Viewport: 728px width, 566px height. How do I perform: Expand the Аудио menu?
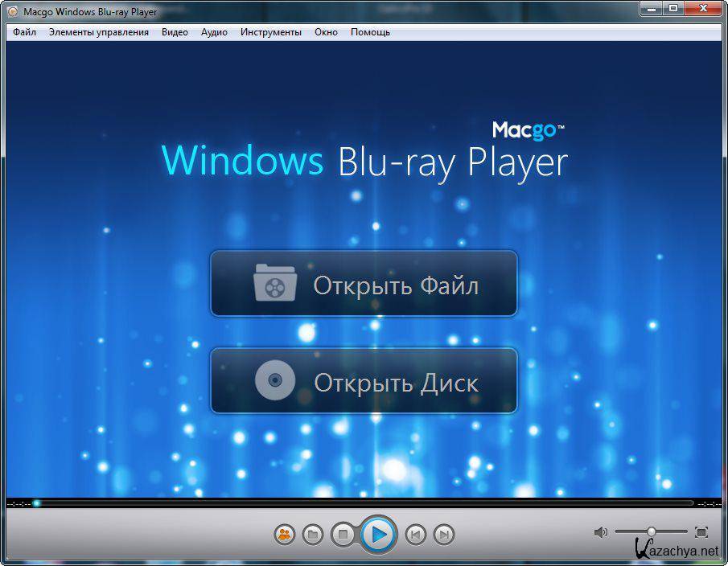click(214, 32)
